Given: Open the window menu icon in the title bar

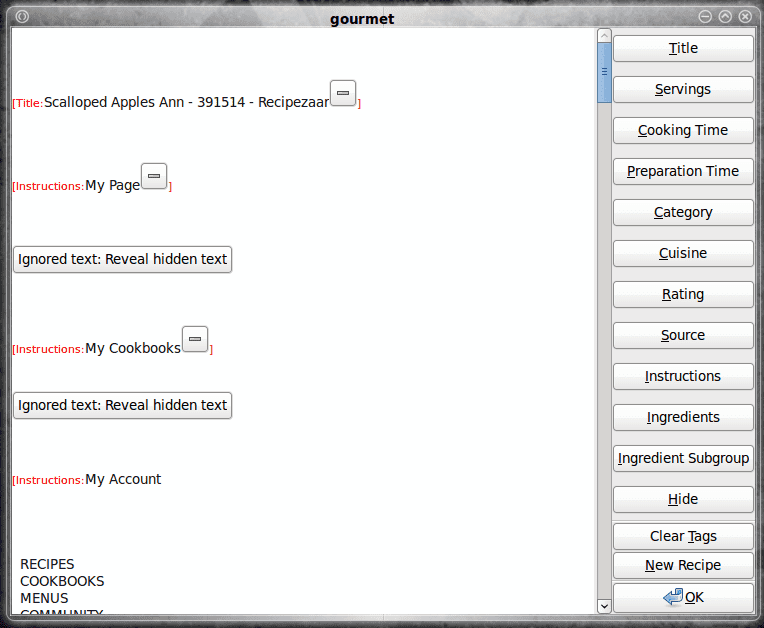Looking at the screenshot, I should 22,17.
